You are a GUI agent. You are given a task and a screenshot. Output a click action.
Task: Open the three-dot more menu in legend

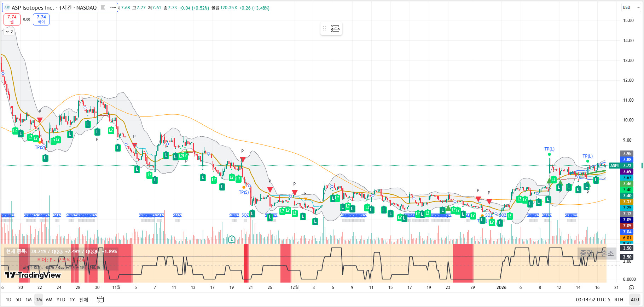(x=113, y=7)
